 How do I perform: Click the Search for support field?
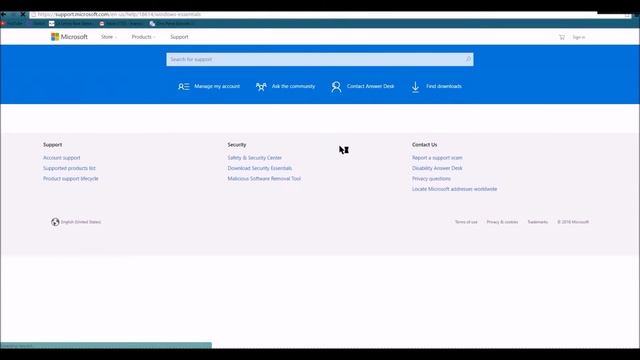click(320, 60)
